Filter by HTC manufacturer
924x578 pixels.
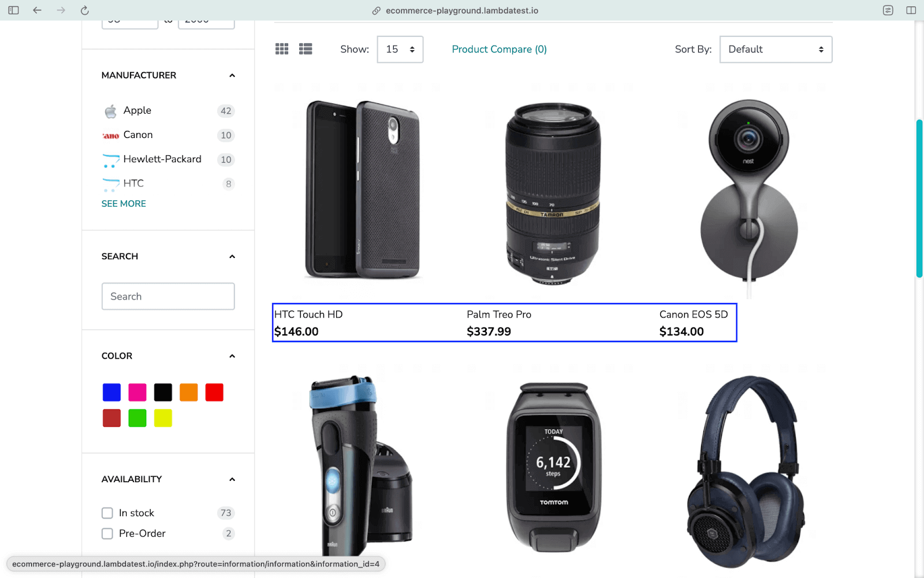[x=133, y=183]
